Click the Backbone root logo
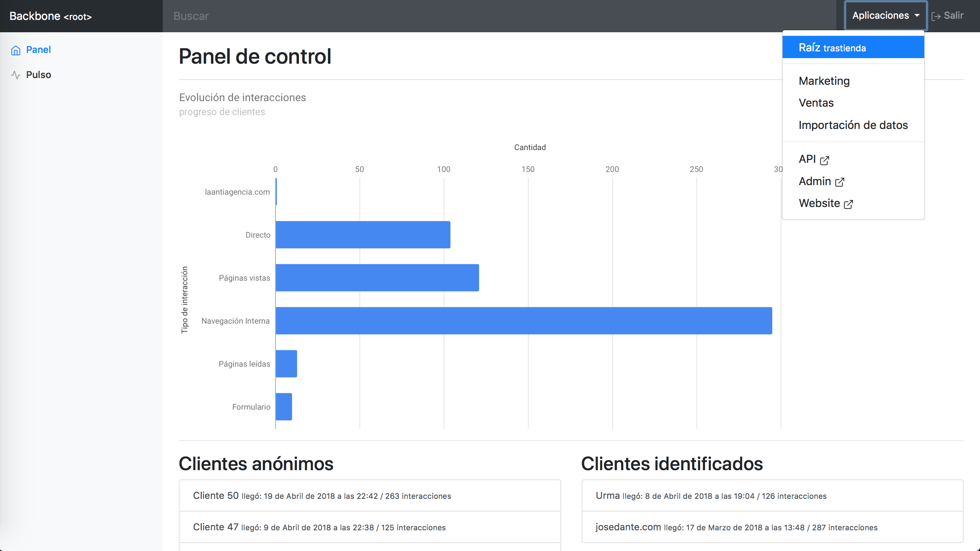 tap(50, 16)
